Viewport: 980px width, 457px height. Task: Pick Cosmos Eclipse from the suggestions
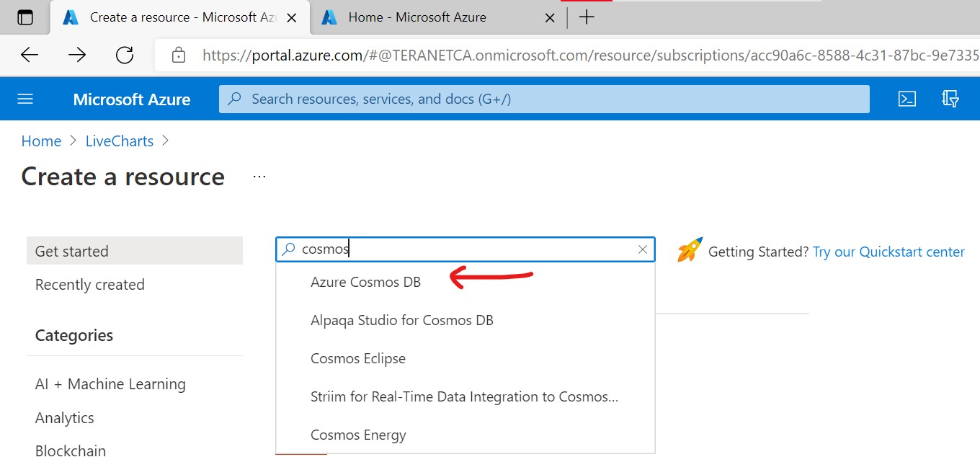pyautogui.click(x=357, y=358)
